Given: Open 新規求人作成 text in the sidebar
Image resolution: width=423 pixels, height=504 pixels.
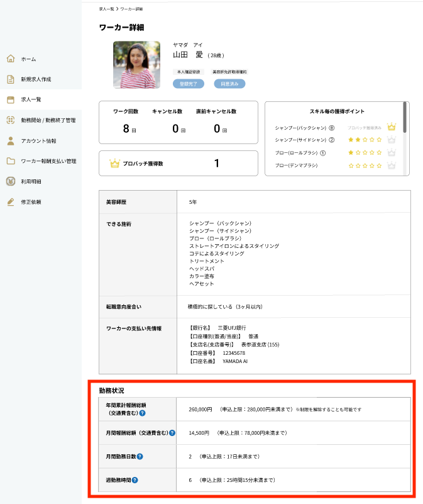Looking at the screenshot, I should point(36,79).
